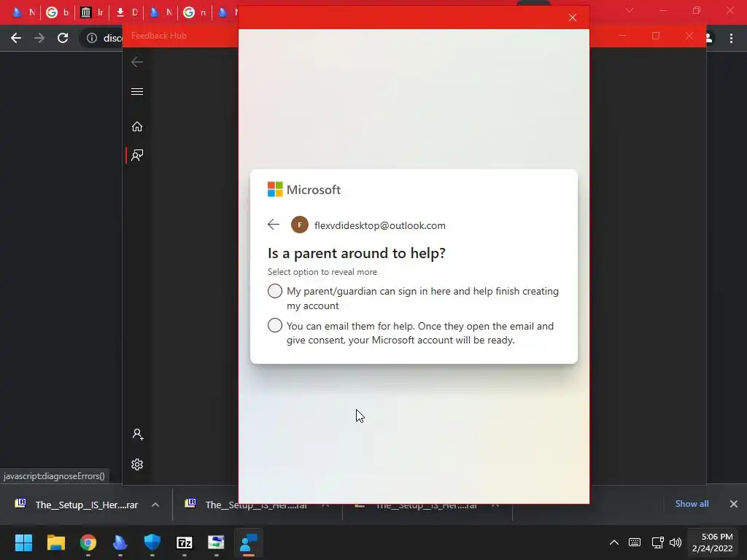
Task: Open network status tray icon
Action: 657,542
